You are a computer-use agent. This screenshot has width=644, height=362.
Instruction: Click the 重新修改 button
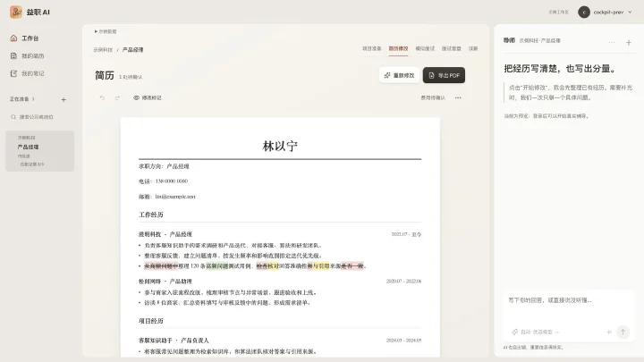click(x=399, y=75)
